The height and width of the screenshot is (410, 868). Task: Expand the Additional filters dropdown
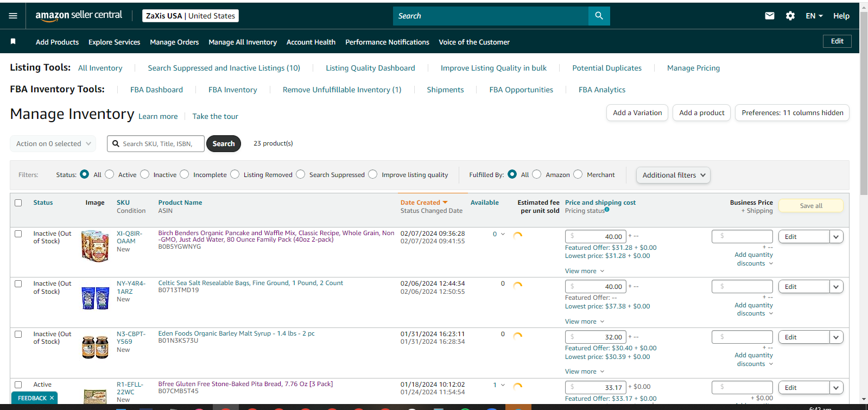coord(673,175)
